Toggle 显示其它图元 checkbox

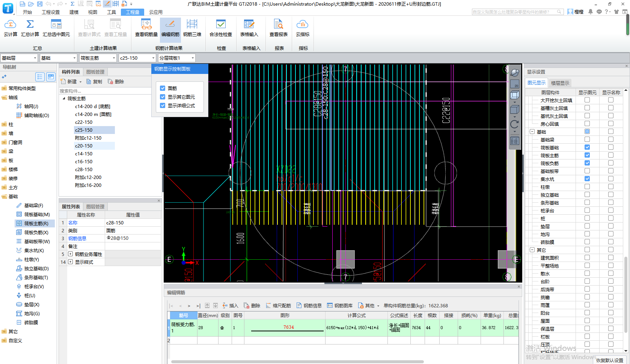[163, 97]
